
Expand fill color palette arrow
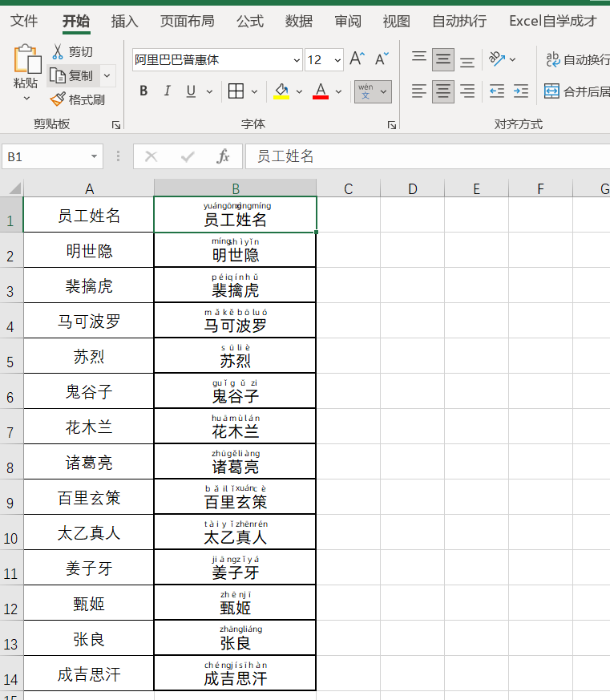300,91
